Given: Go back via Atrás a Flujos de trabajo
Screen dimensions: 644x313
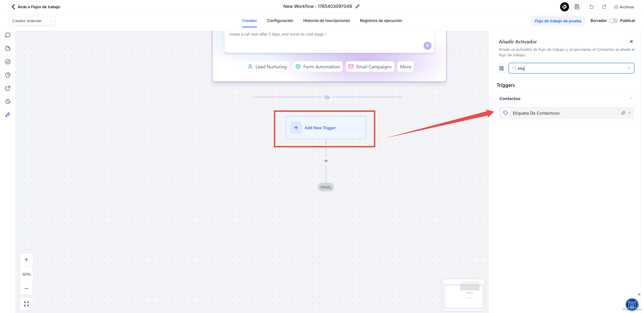Looking at the screenshot, I should (x=36, y=7).
